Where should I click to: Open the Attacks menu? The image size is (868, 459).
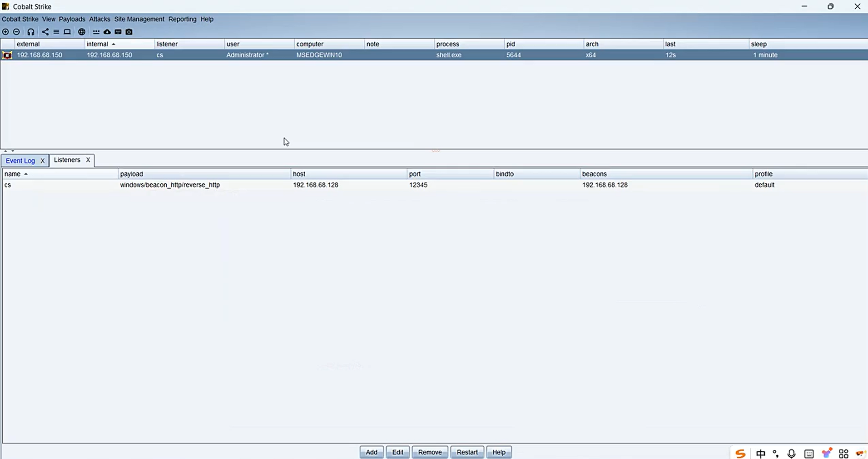(x=99, y=19)
